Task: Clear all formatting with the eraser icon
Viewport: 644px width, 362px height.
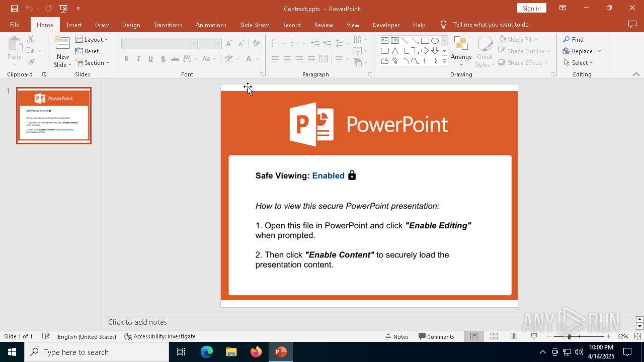Action: (256, 44)
